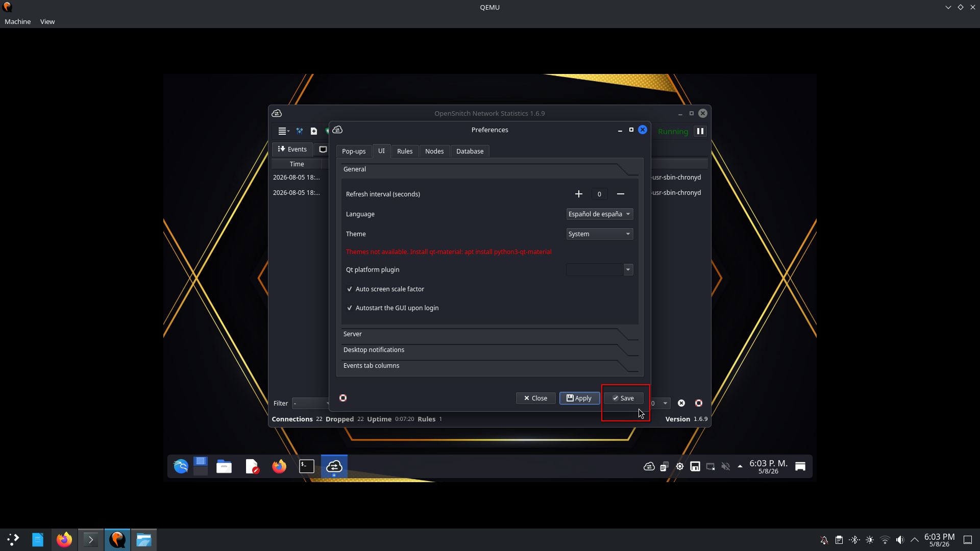Open the Kali application launcher in guest panel
Viewport: 980px width, 551px height.
(181, 466)
